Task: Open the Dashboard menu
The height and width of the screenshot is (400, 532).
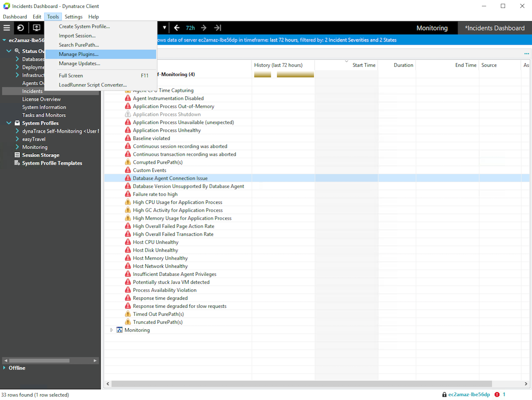Action: (x=15, y=17)
